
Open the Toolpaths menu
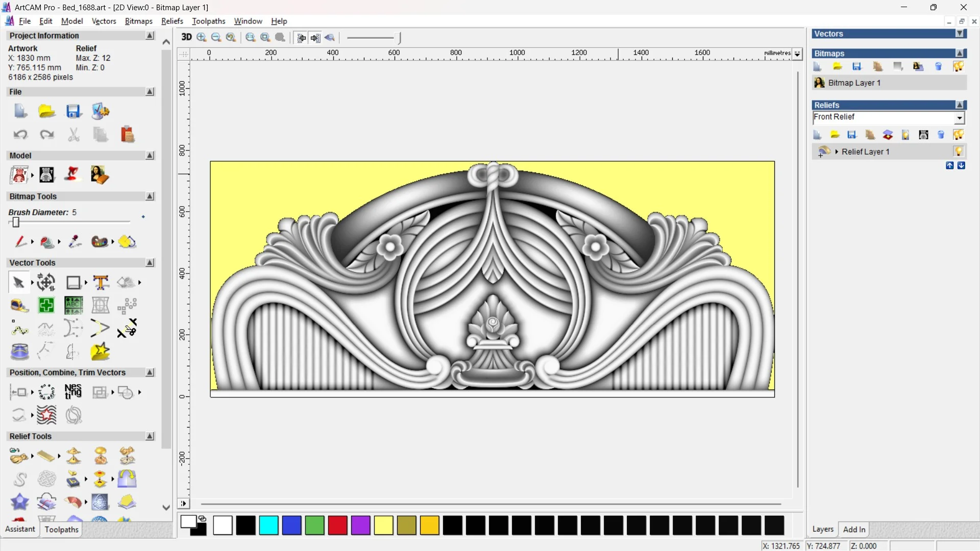coord(208,21)
